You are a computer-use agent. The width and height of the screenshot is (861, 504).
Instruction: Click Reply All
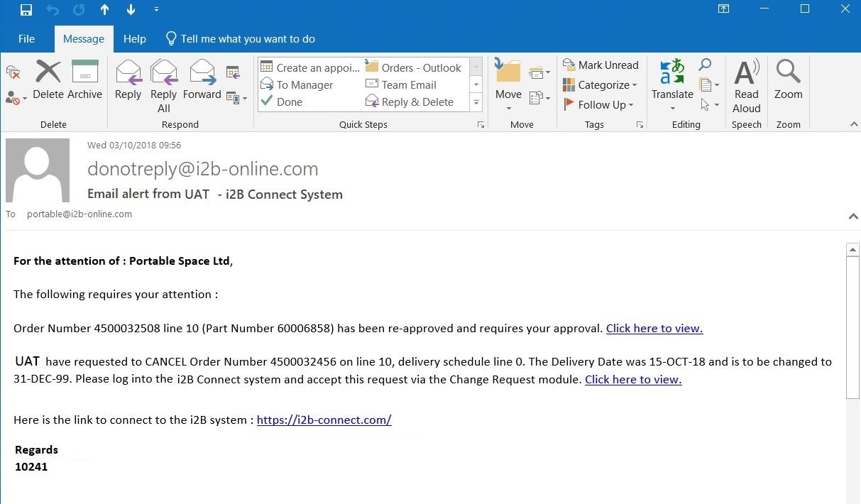pos(164,86)
